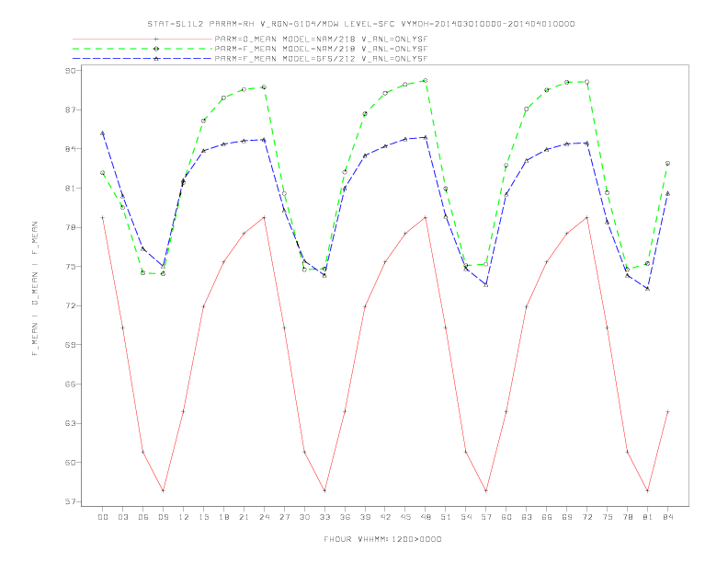Click the blue triangle marker at hour 00

(103, 133)
